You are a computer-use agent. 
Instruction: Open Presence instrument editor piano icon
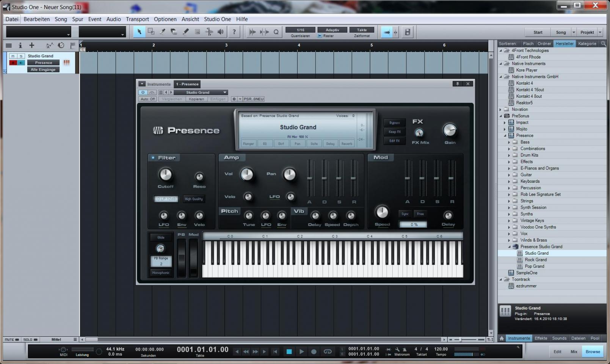click(x=67, y=63)
